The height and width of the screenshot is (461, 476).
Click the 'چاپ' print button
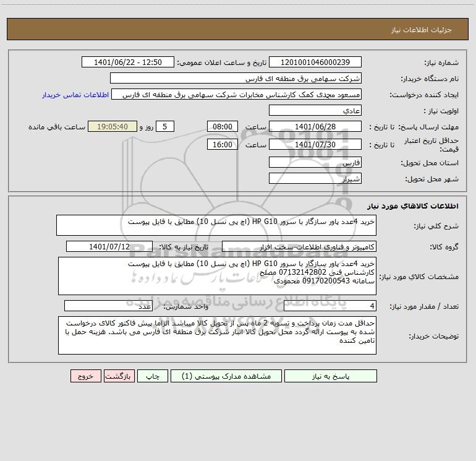pos(153,376)
